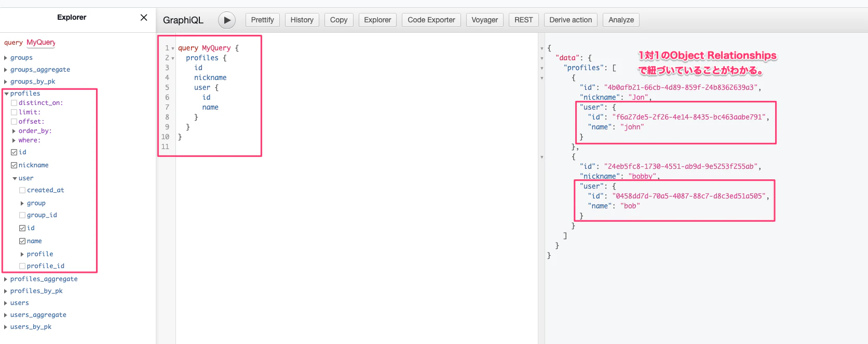Expand the users_aggregate node
This screenshot has width=868, height=344.
tap(6, 315)
